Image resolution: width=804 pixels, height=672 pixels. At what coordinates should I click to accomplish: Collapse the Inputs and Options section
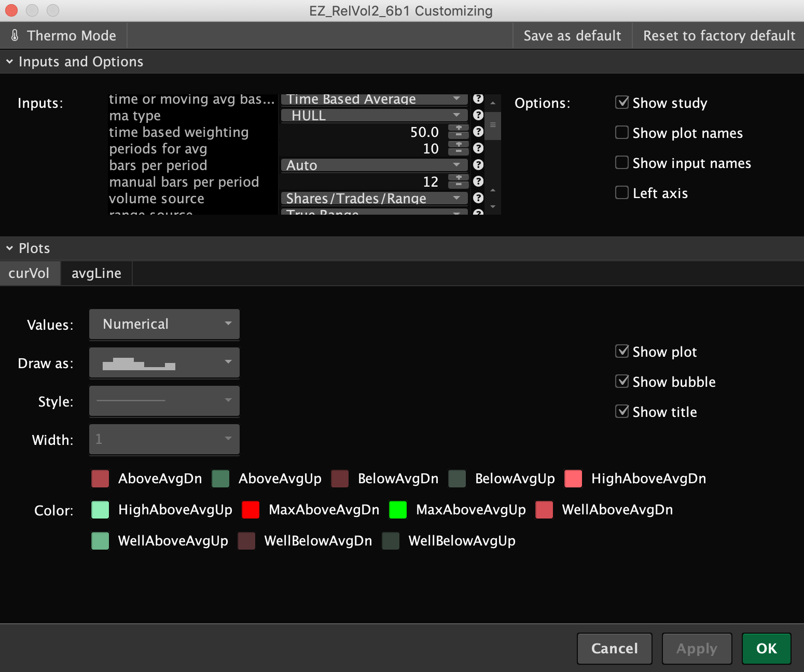[9, 62]
